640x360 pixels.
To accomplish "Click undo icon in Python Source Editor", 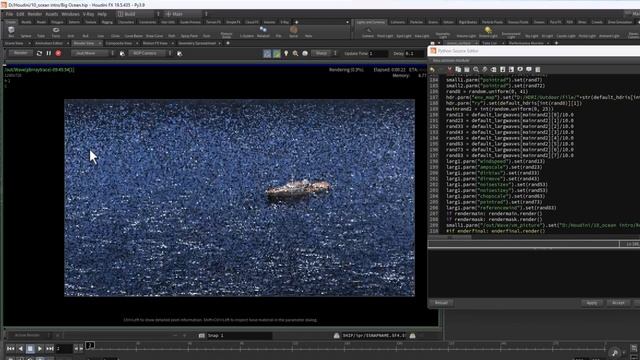I will 433,70.
